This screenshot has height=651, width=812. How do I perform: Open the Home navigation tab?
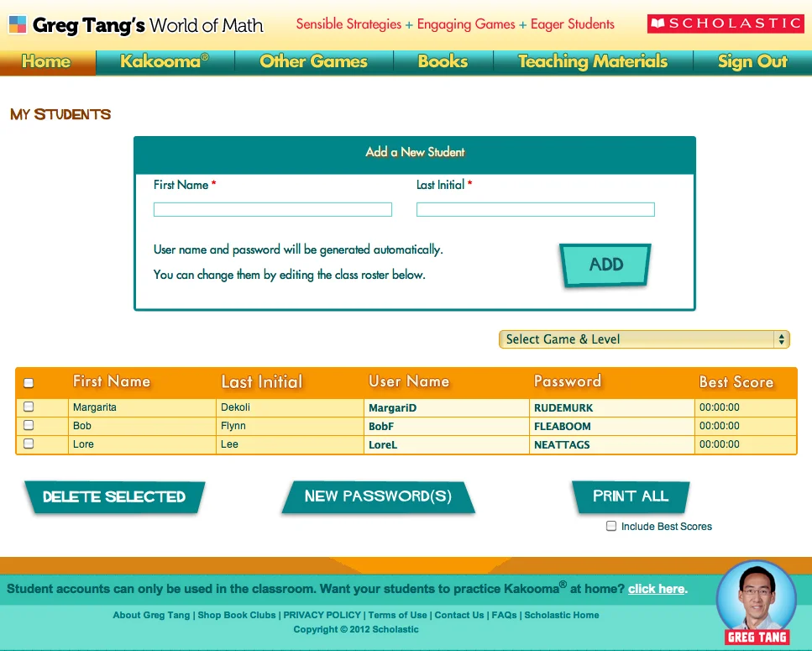46,61
